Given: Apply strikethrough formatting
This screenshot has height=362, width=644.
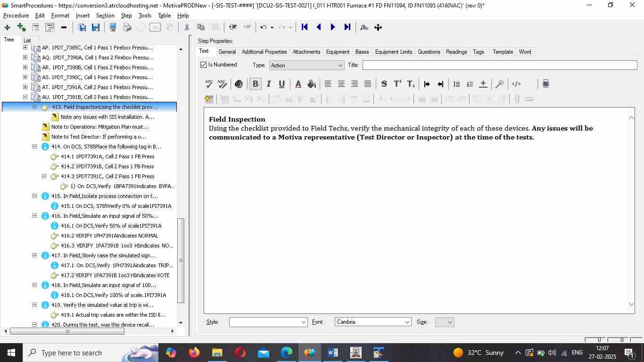Looking at the screenshot, I should [384, 84].
